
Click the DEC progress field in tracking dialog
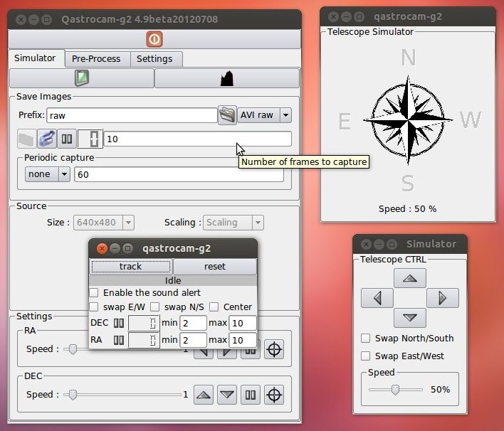pyautogui.click(x=143, y=323)
